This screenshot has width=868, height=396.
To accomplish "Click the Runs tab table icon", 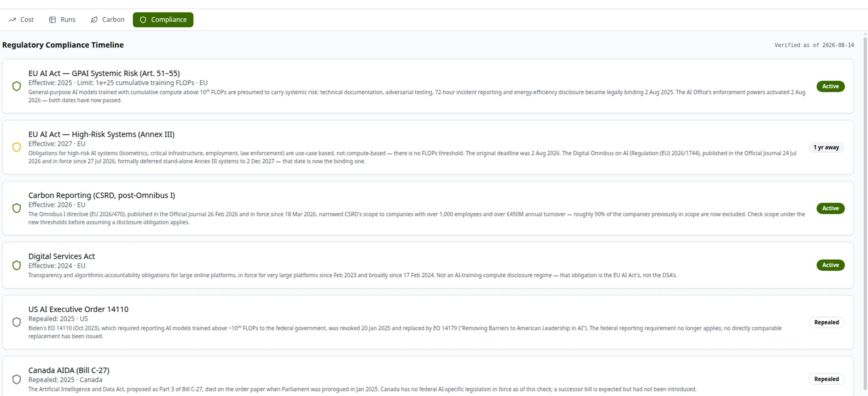I will (52, 20).
